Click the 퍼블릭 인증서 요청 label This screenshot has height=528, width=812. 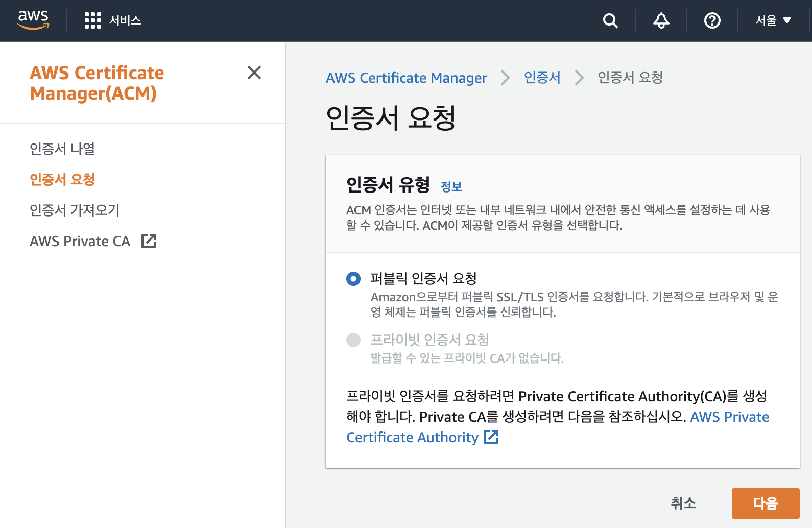point(424,278)
